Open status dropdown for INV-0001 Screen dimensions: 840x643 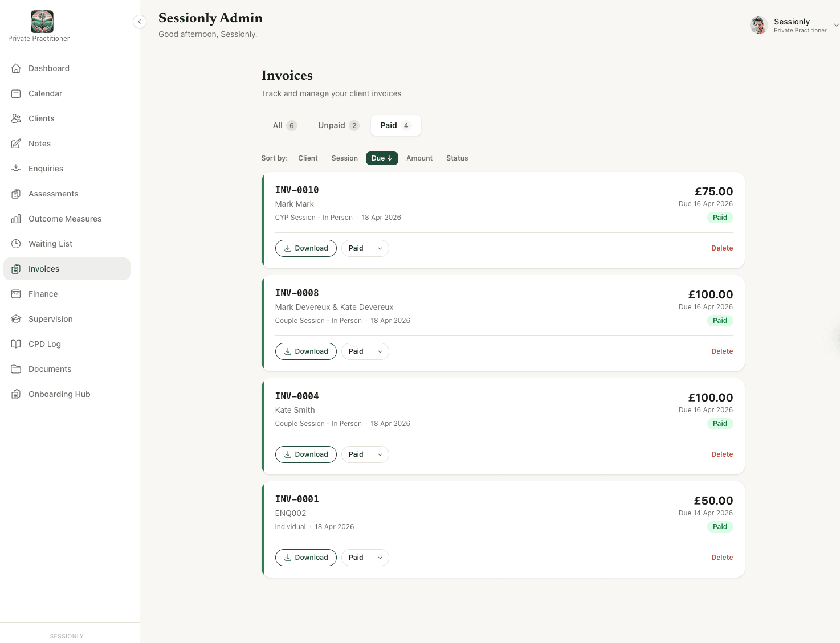coord(365,558)
